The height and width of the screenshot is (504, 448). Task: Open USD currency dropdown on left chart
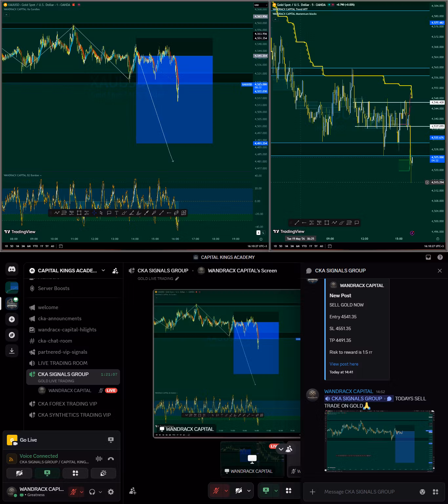[x=261, y=5]
